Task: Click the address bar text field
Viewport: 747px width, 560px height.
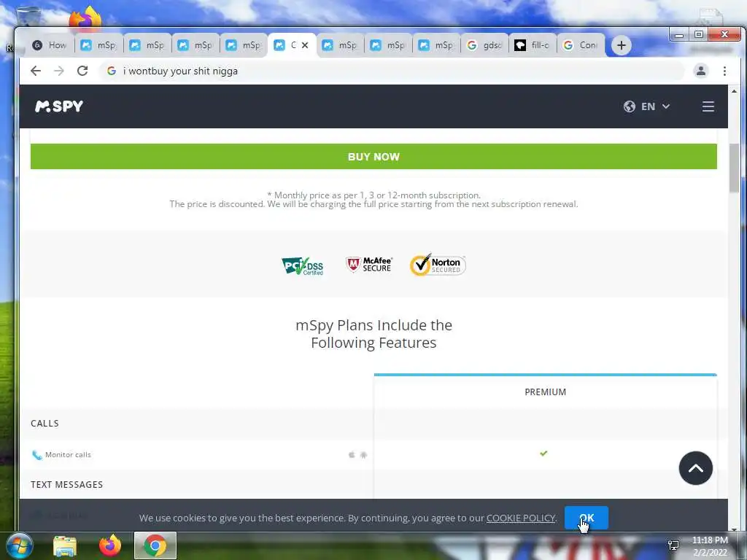Action: point(391,71)
